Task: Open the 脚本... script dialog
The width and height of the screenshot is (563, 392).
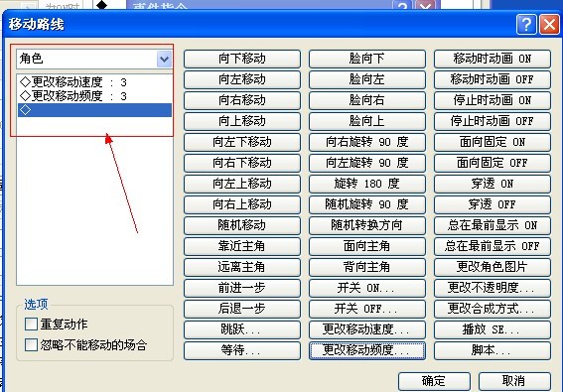Action: (x=493, y=350)
